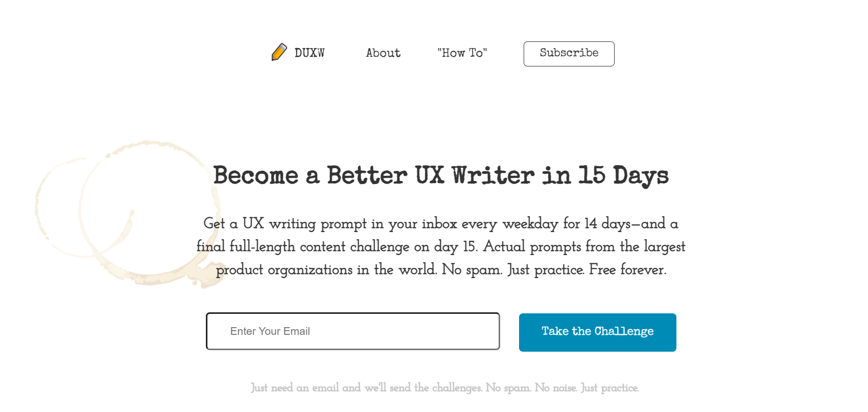The width and height of the screenshot is (868, 412).
Task: Go to the DUXW home link
Action: pyautogui.click(x=309, y=53)
